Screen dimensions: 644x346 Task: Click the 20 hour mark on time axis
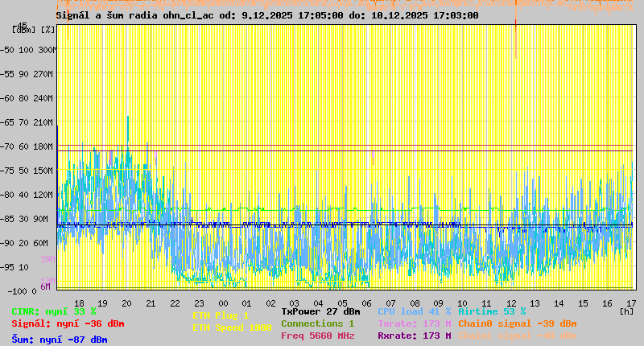126,303
